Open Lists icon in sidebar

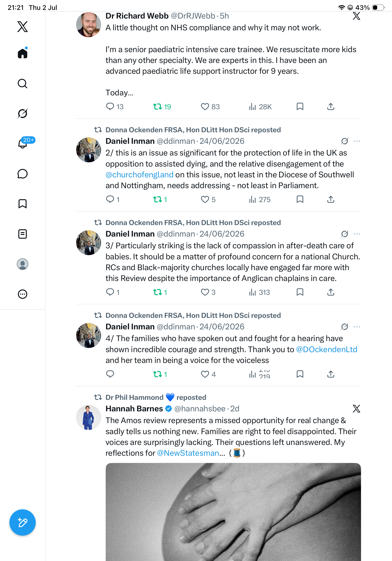click(23, 234)
